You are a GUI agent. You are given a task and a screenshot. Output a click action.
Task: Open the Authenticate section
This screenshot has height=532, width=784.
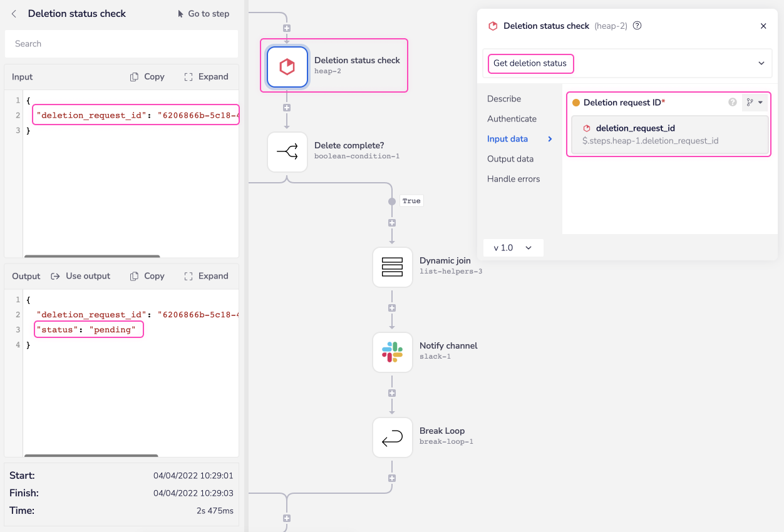(x=512, y=119)
